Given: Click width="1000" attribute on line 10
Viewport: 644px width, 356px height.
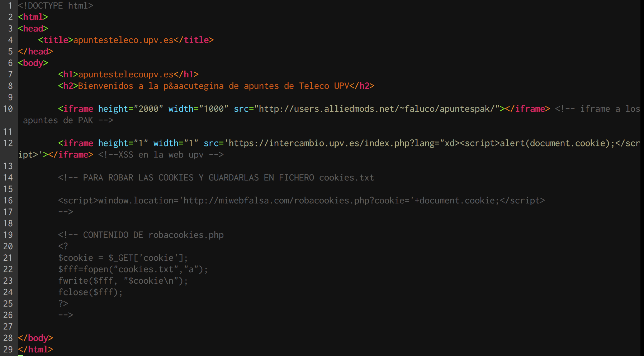Looking at the screenshot, I should click(198, 109).
